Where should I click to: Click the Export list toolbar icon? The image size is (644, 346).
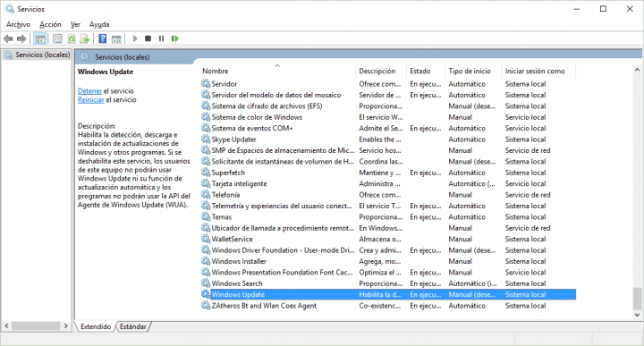tap(85, 38)
